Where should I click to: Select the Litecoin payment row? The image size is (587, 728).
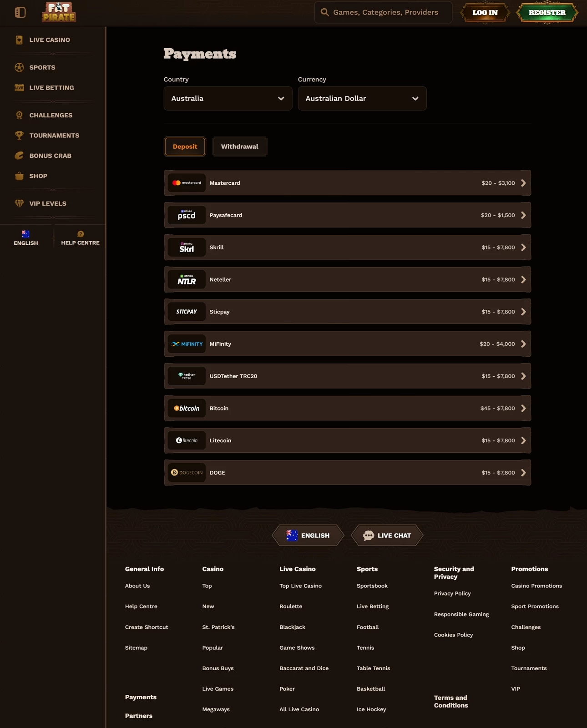point(347,440)
